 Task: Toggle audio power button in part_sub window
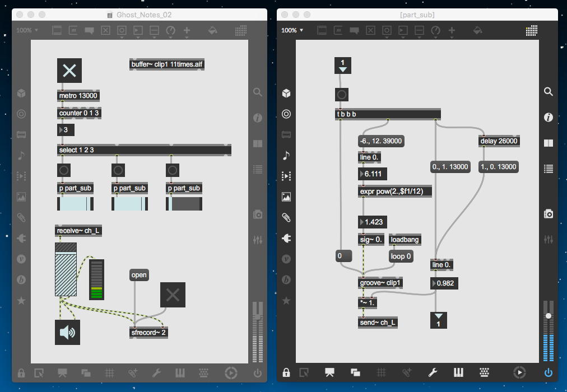[x=548, y=372]
